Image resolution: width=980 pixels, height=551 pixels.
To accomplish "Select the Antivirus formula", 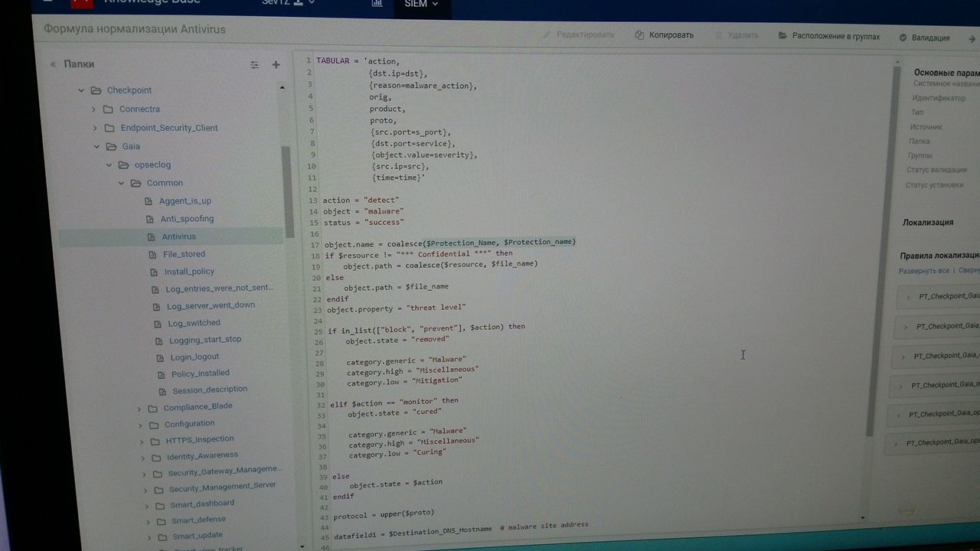I will pos(178,236).
